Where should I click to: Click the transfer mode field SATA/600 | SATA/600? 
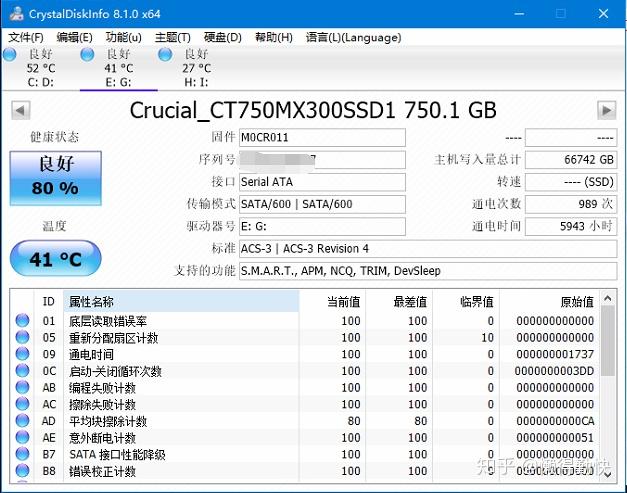click(322, 204)
